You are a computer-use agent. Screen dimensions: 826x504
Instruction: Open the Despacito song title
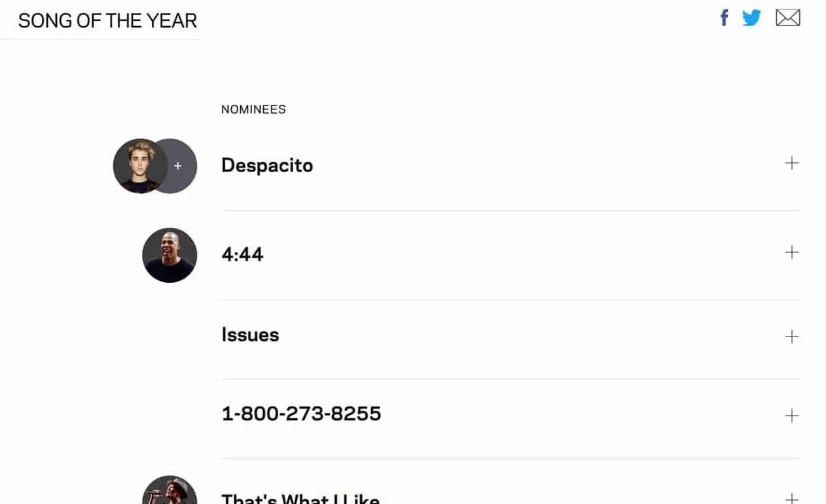point(267,165)
